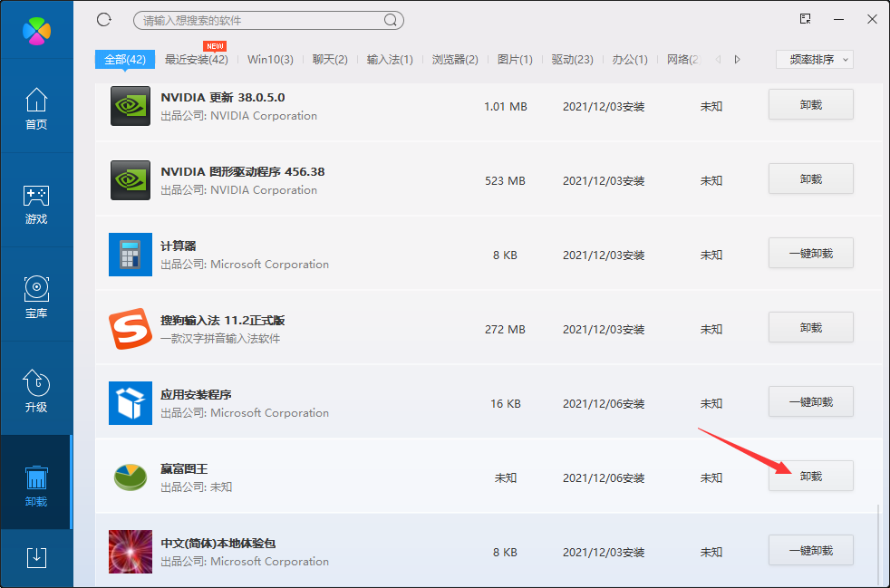Switch to the 浏览器(2) tab
This screenshot has width=890, height=588.
tap(455, 60)
